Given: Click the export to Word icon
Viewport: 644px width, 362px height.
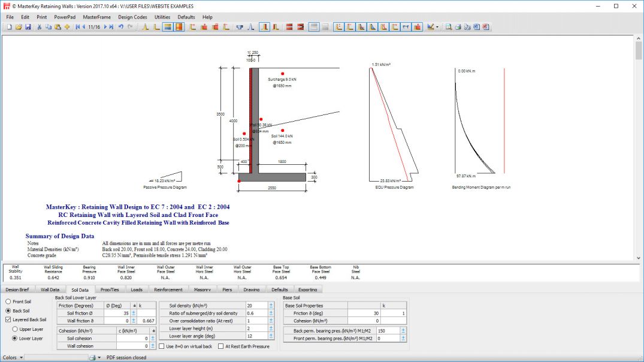Looking at the screenshot, I should [x=476, y=27].
